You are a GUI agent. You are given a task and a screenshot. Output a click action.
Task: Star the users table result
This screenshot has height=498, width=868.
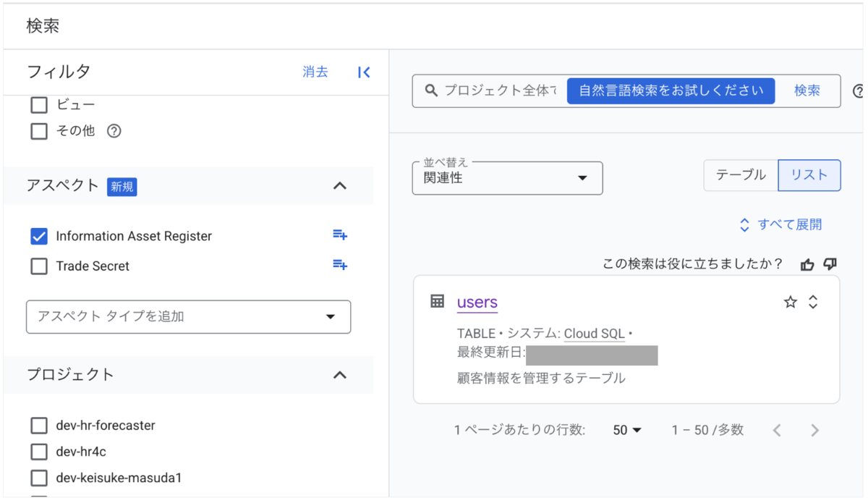[x=790, y=303]
